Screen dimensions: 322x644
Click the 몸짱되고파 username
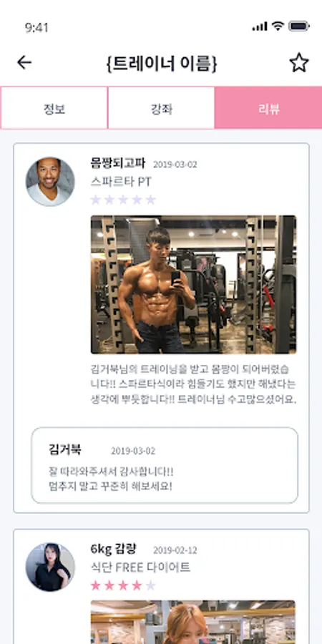118,163
